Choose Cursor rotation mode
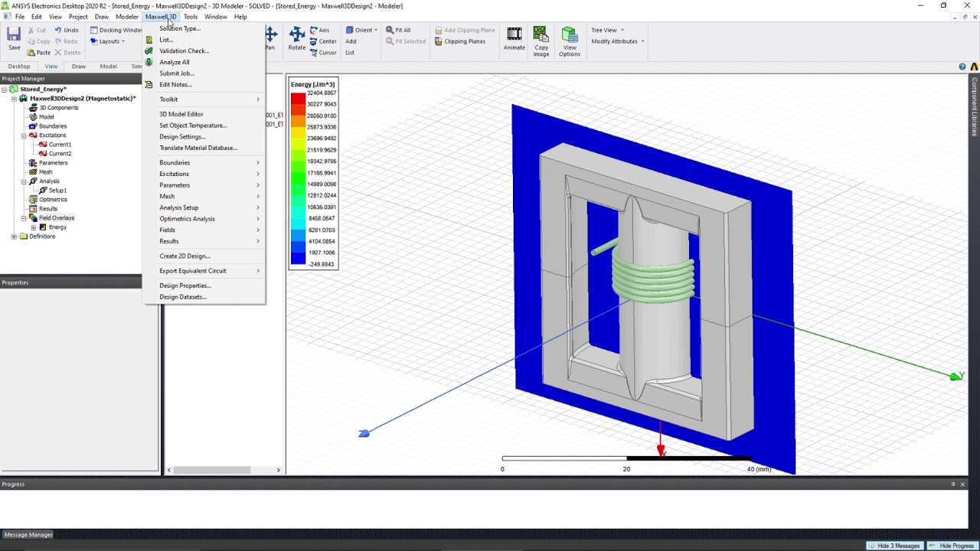Viewport: 980px width, 551px height. tap(323, 53)
